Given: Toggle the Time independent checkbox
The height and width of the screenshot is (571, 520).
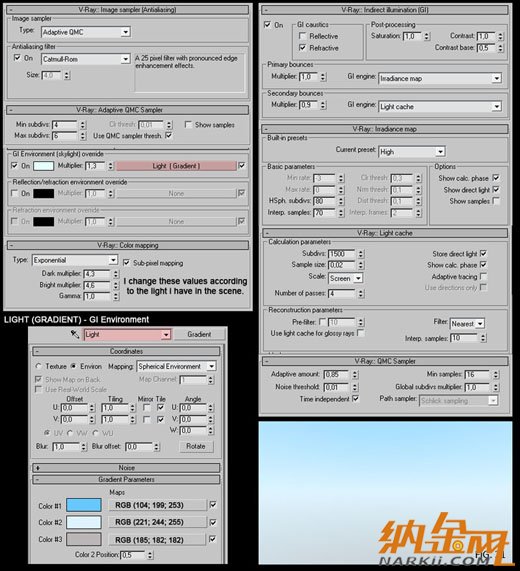Looking at the screenshot, I should pos(356,399).
